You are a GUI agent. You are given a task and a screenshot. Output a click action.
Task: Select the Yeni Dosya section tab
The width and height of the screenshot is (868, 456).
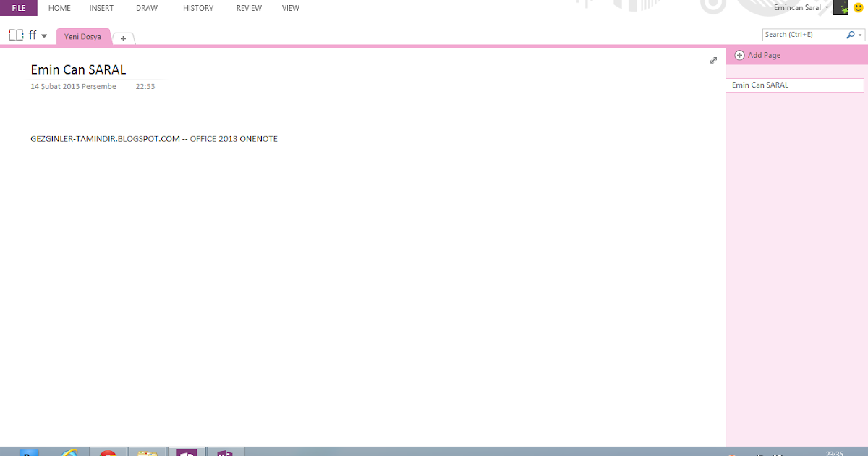(83, 36)
